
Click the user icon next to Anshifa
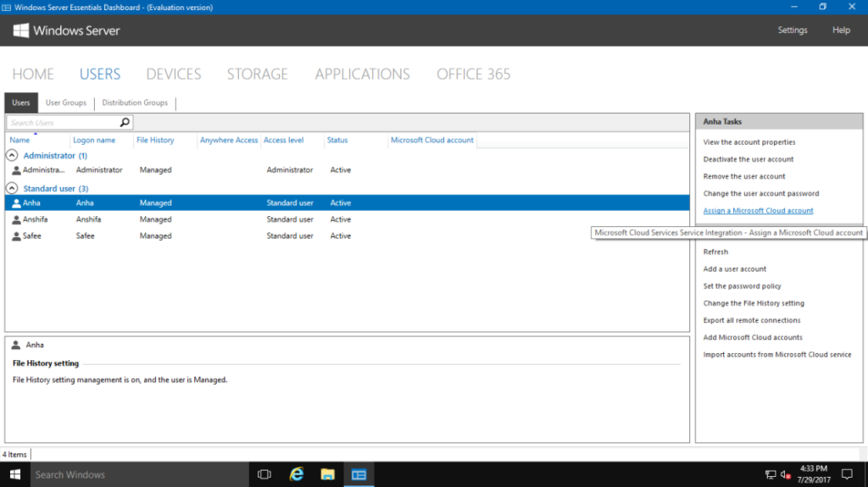tap(16, 219)
